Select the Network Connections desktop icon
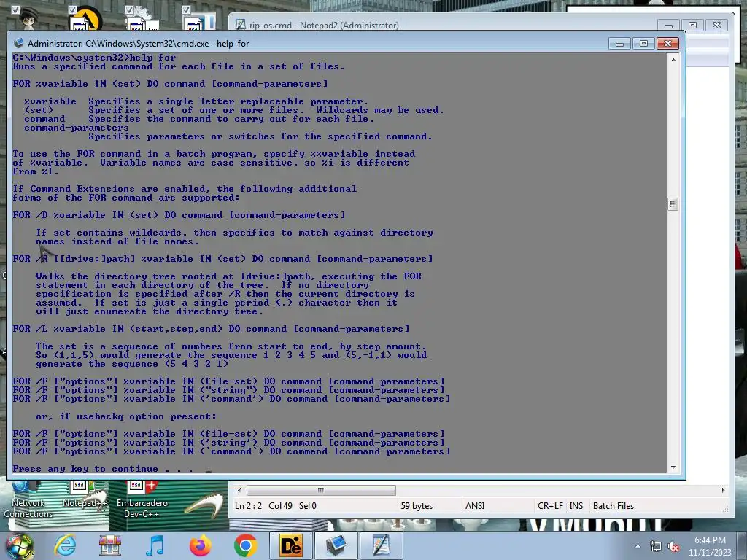This screenshot has height=560, width=747. (28, 500)
